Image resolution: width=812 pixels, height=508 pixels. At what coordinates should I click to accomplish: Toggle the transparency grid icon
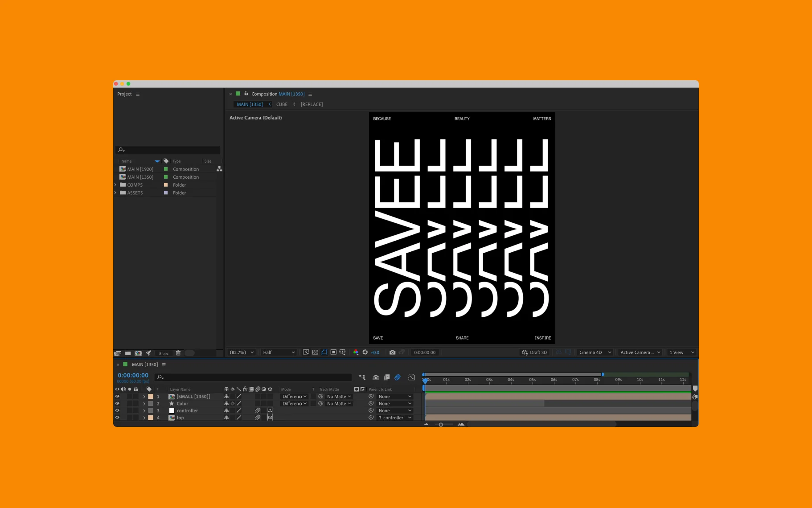(315, 352)
